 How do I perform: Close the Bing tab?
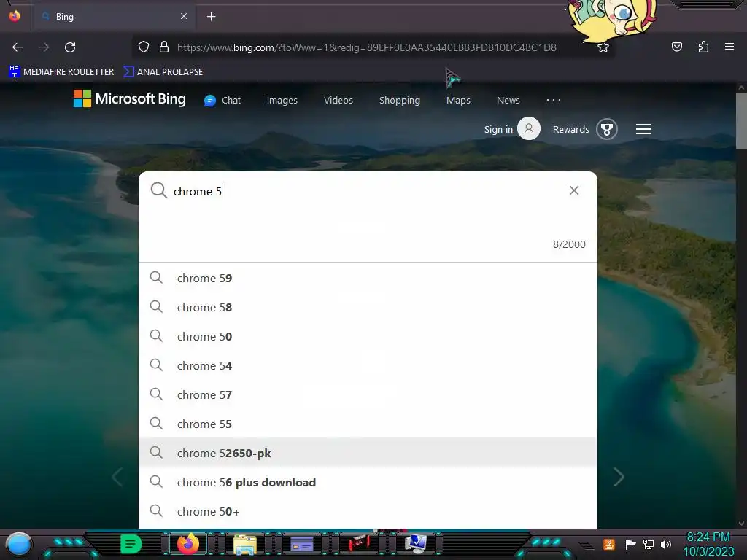coord(183,16)
